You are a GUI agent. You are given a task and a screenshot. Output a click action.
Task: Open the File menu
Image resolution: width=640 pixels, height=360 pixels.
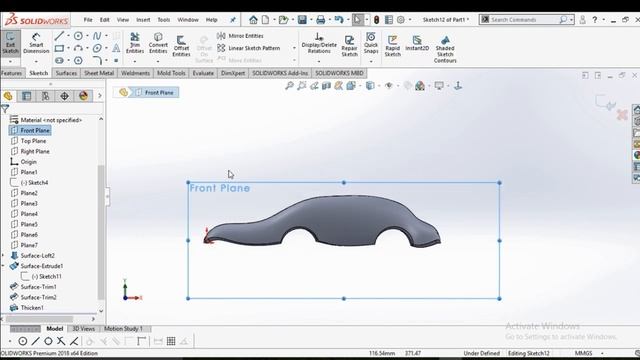pyautogui.click(x=88, y=20)
